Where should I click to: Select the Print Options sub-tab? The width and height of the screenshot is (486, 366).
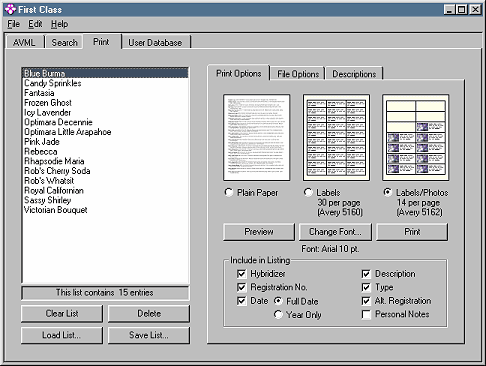(239, 73)
